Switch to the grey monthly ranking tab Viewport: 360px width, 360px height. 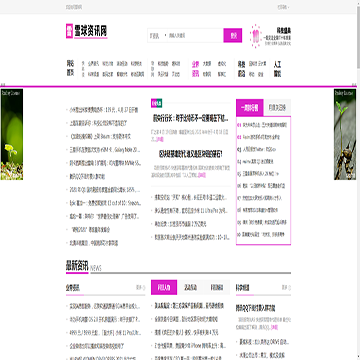pyautogui.click(x=277, y=108)
